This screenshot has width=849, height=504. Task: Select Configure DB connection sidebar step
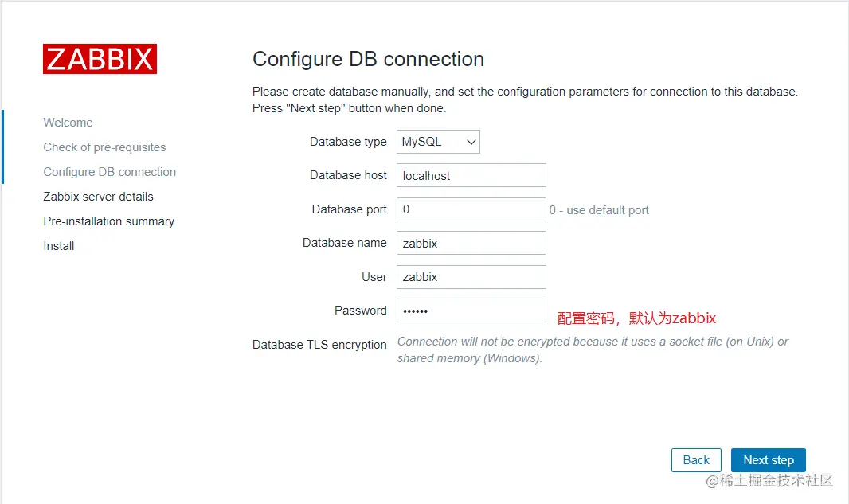[109, 172]
